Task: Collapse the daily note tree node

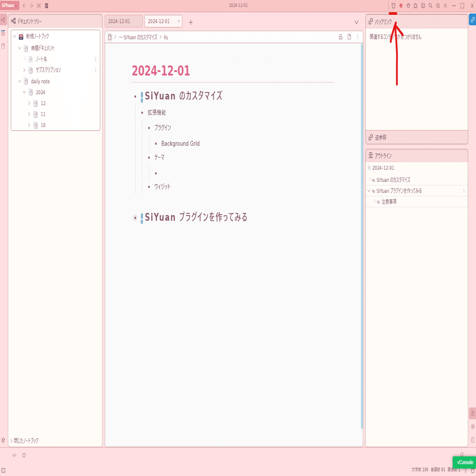Action: tap(20, 81)
